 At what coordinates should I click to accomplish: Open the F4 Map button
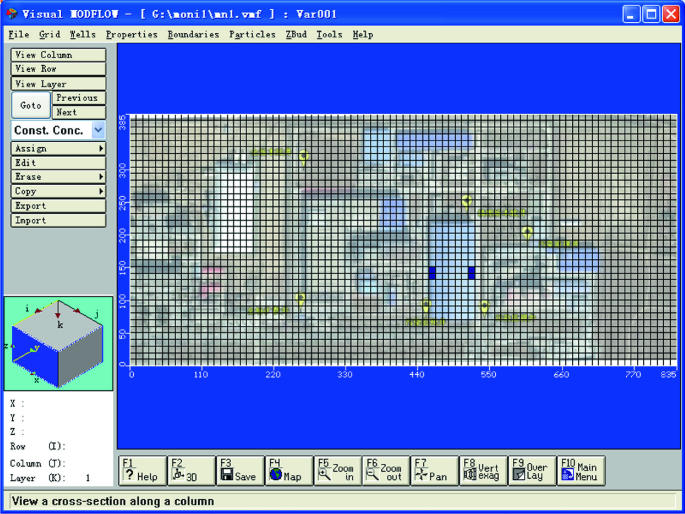[x=289, y=471]
